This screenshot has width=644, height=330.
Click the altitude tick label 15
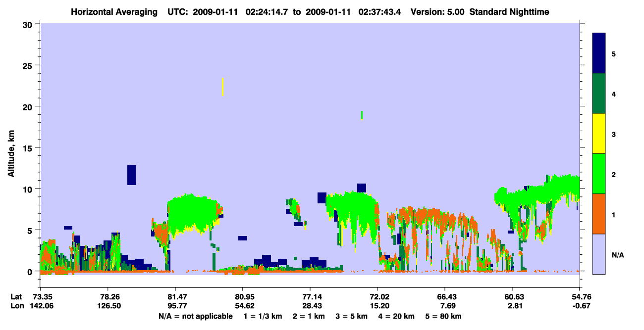click(29, 148)
